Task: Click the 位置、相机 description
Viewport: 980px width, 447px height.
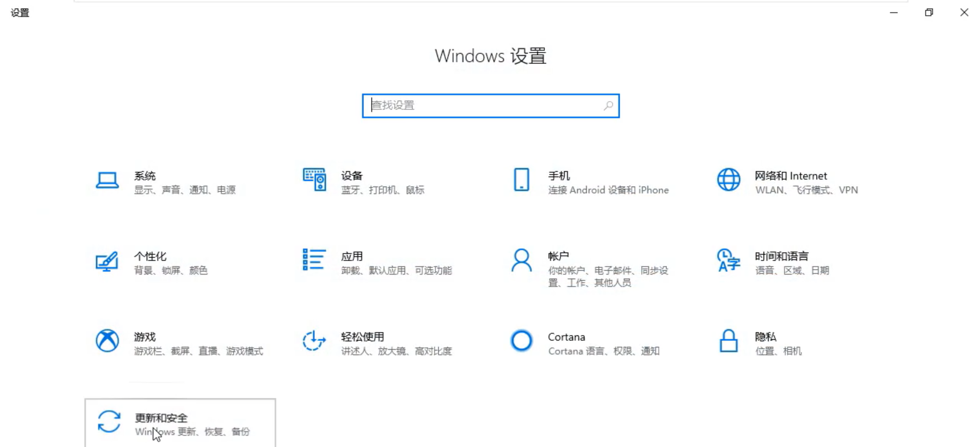Action: coord(778,351)
